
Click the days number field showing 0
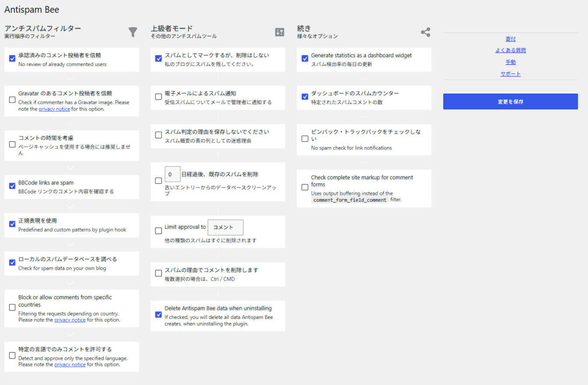pos(172,175)
